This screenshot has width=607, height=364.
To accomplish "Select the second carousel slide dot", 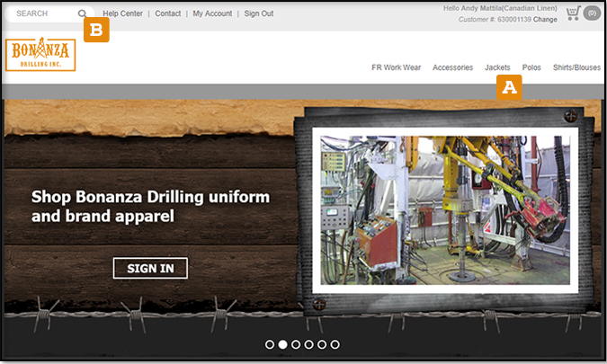I will point(283,344).
